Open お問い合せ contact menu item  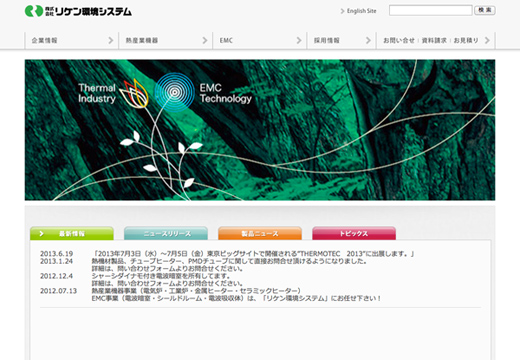[399, 40]
